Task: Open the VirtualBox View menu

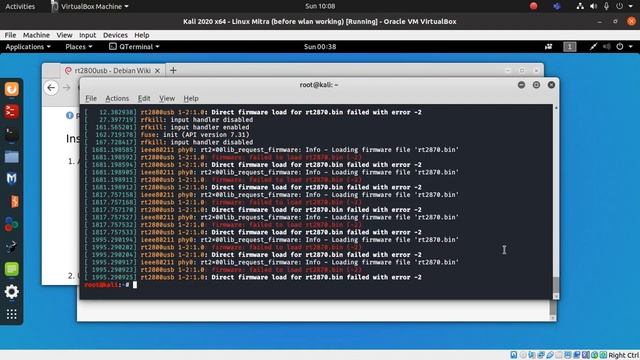Action: (x=64, y=35)
